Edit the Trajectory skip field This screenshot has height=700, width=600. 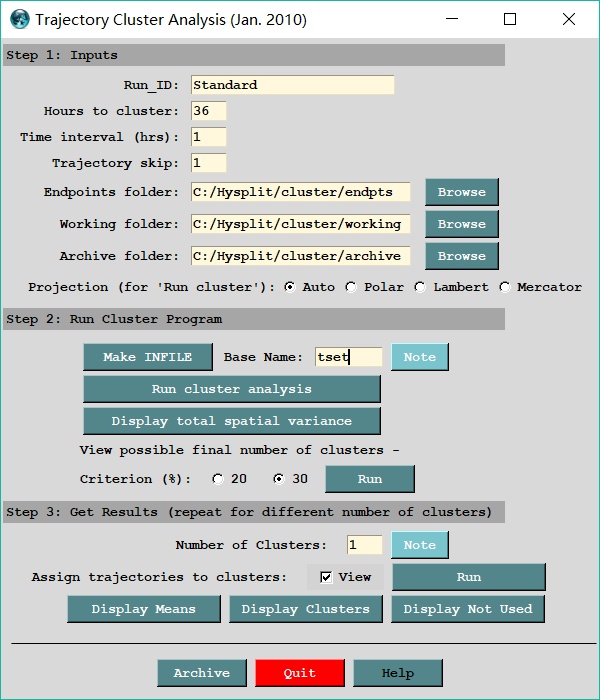point(208,163)
